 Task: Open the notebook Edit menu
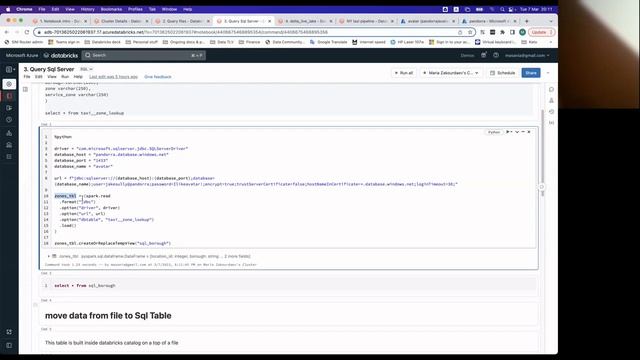click(38, 77)
